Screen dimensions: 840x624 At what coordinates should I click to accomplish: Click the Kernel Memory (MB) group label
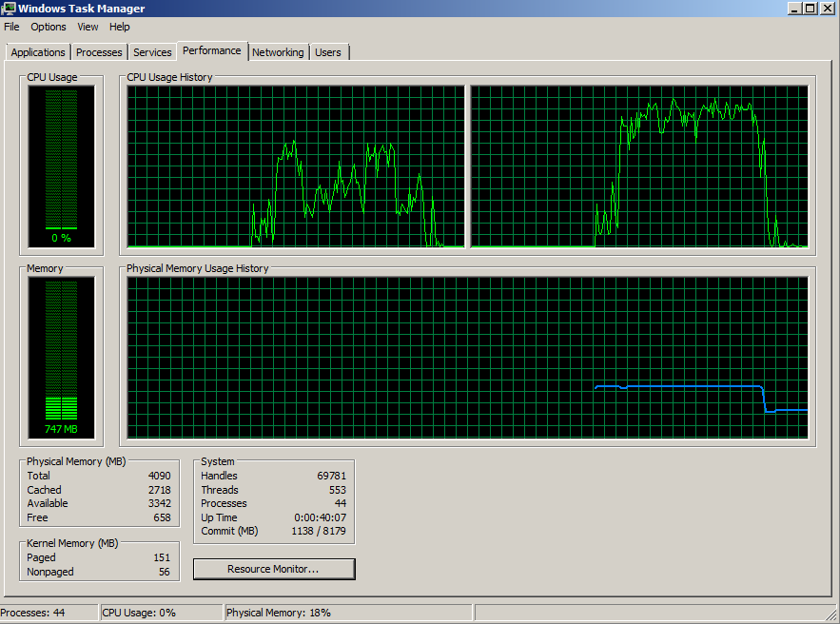pos(72,543)
